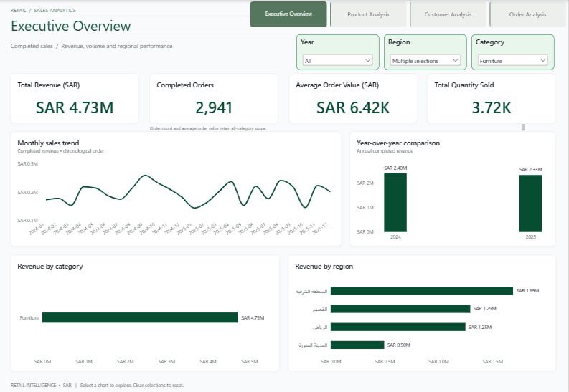This screenshot has height=392, width=569.
Task: Click the Revenue by category title
Action: (x=50, y=267)
